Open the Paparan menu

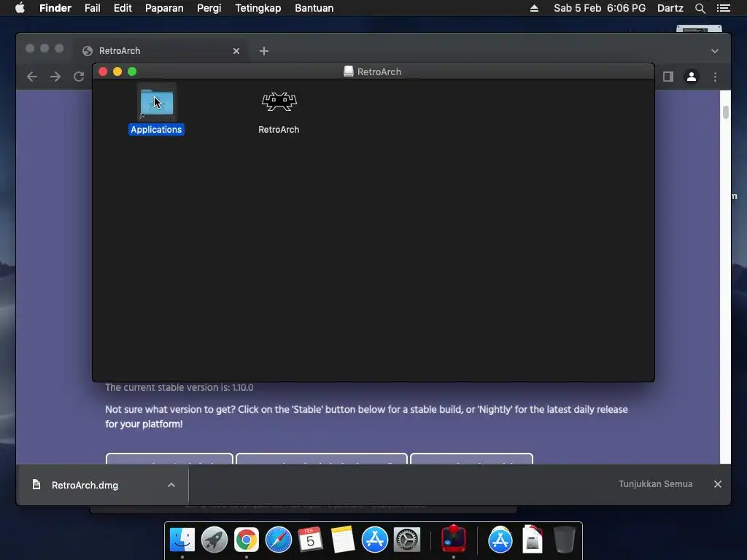164,8
